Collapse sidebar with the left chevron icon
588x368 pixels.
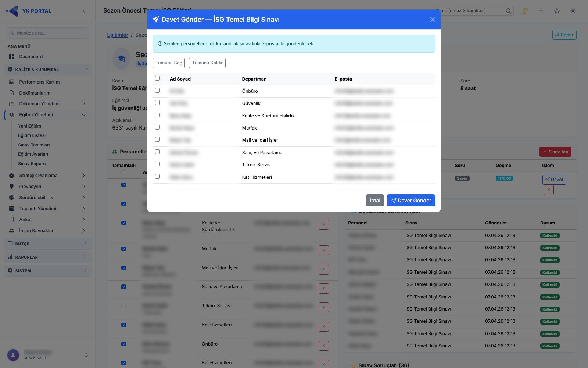[x=84, y=11]
